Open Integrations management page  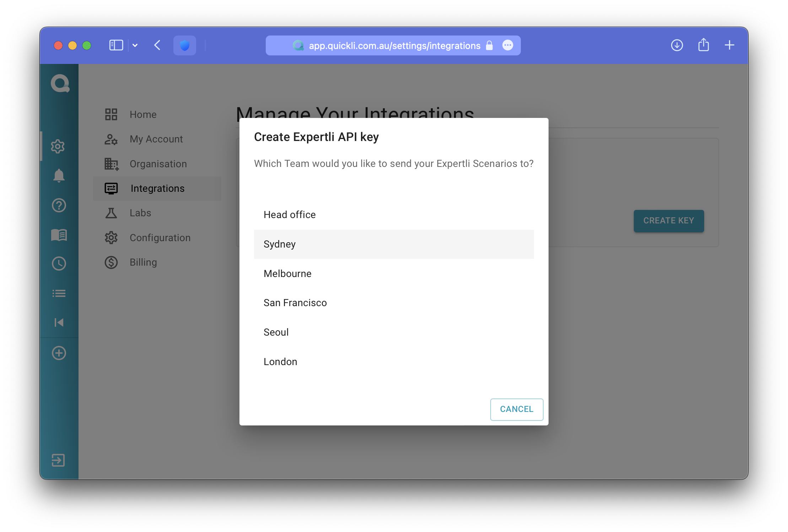coord(157,188)
